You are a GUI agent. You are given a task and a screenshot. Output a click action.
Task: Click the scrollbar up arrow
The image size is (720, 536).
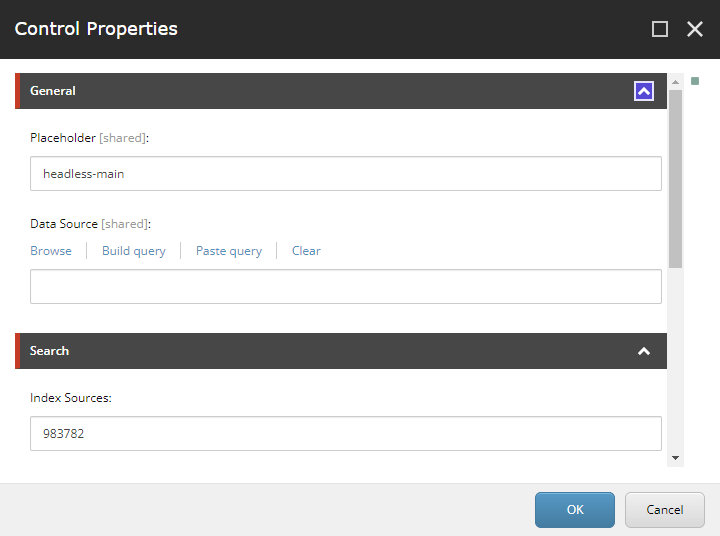(676, 81)
